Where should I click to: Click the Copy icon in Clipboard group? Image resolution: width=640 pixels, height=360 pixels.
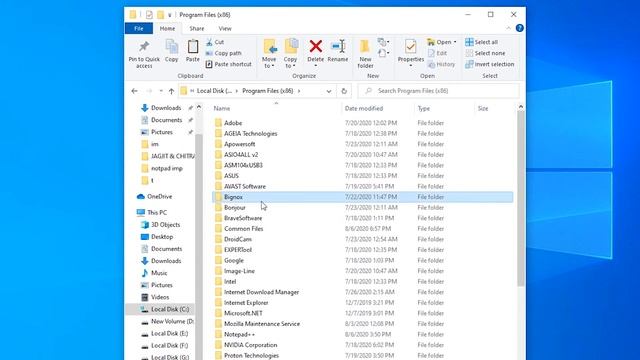[171, 51]
